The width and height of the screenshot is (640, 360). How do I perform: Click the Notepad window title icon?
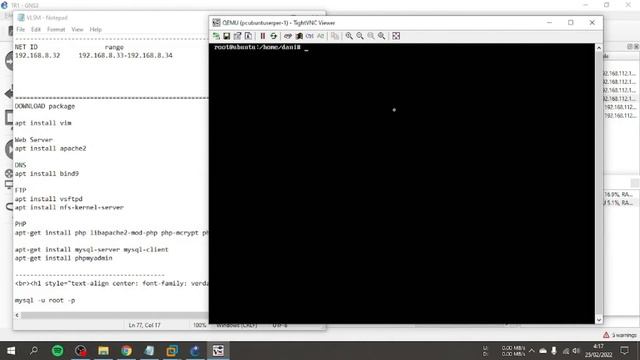click(21, 18)
